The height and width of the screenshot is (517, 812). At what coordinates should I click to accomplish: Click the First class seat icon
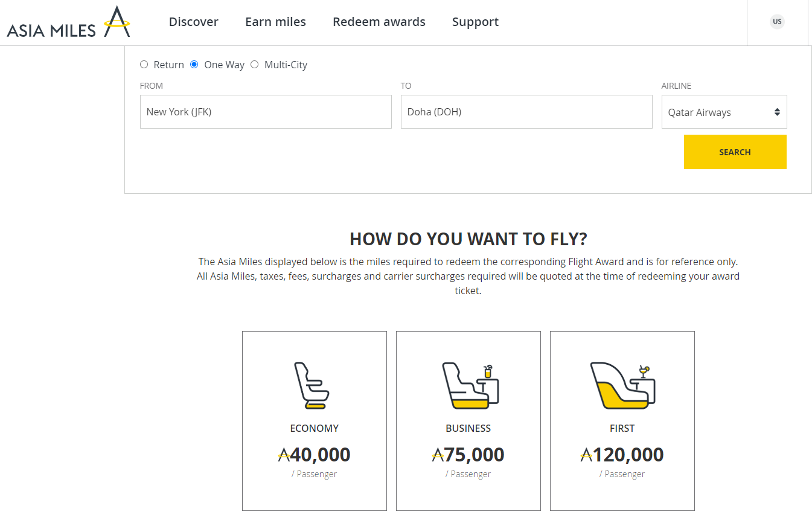tap(622, 385)
